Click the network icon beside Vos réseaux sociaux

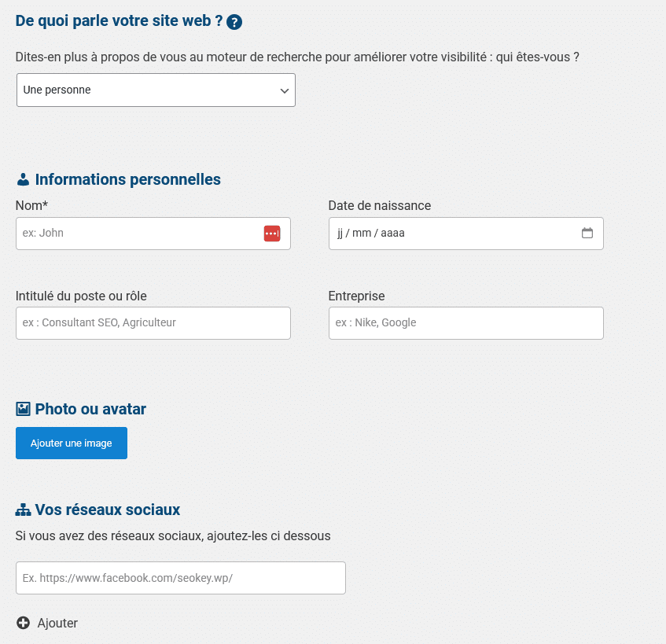[23, 510]
